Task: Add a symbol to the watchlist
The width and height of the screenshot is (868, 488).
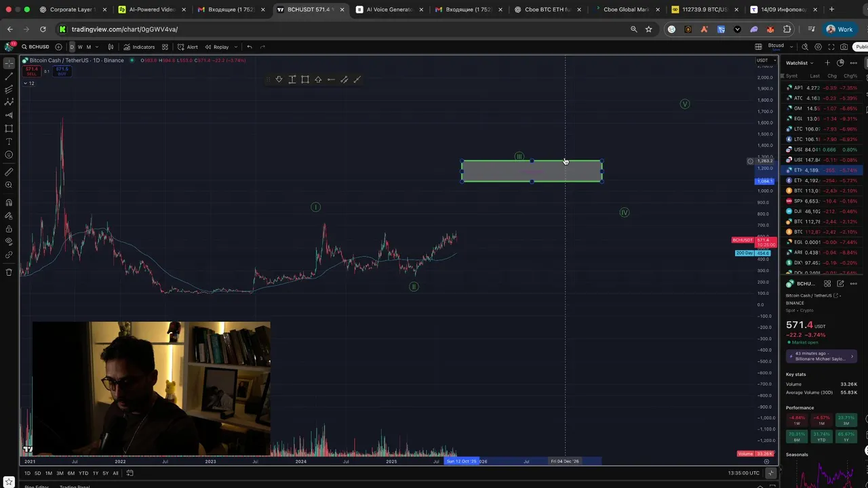Action: click(827, 63)
